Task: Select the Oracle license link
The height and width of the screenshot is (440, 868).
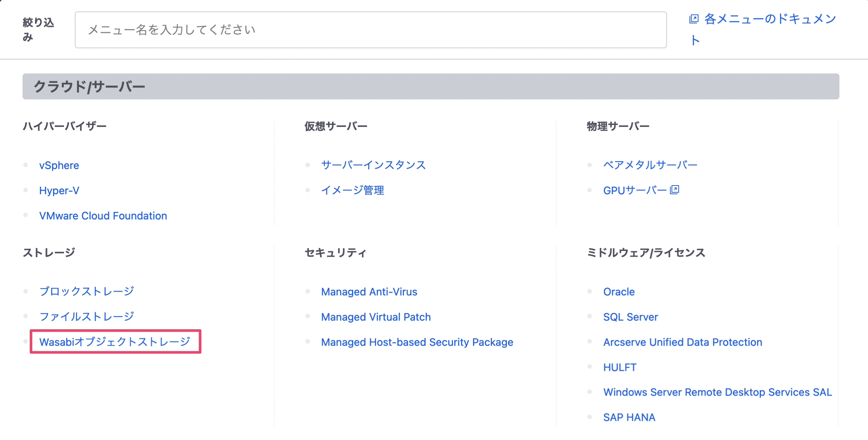Action: pos(619,292)
